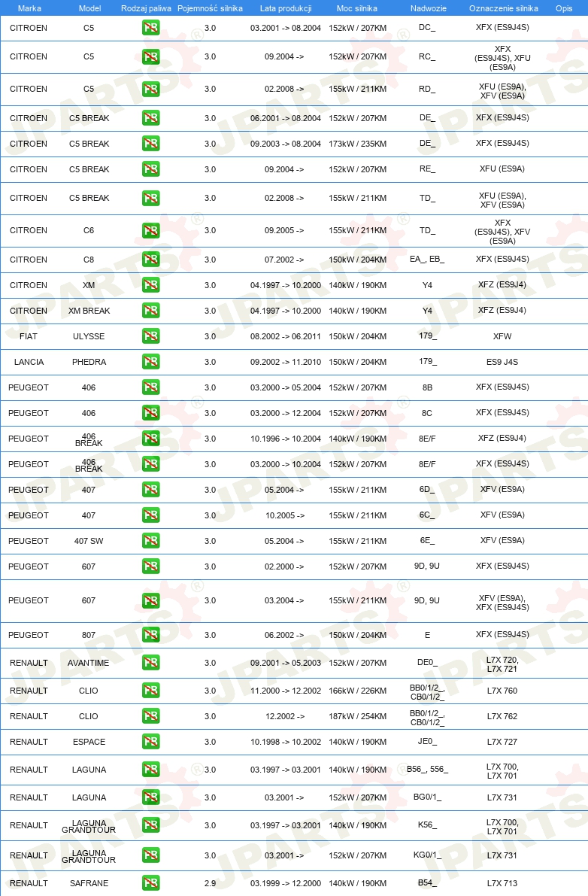Viewport: 588px width, 896px height.
Task: Click fuel icon in Peugeot 407 SW row
Action: pyautogui.click(x=150, y=541)
